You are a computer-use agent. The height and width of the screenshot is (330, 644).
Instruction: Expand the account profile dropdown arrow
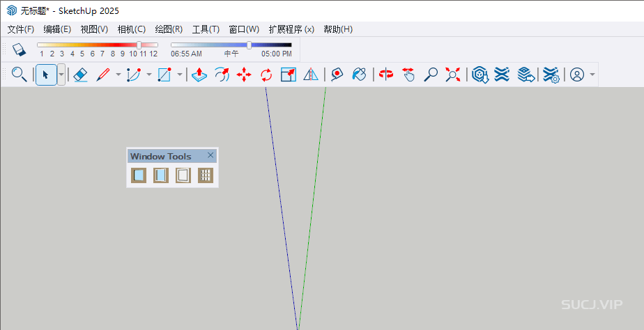point(592,74)
